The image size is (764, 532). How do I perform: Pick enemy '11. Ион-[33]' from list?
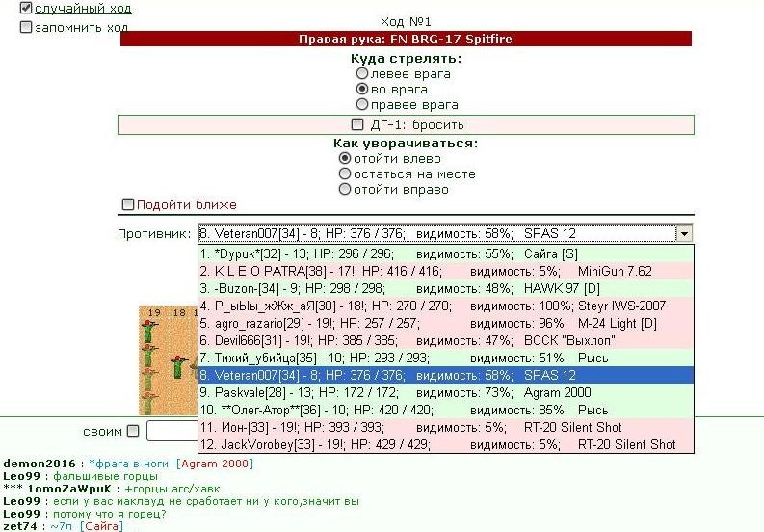point(446,428)
